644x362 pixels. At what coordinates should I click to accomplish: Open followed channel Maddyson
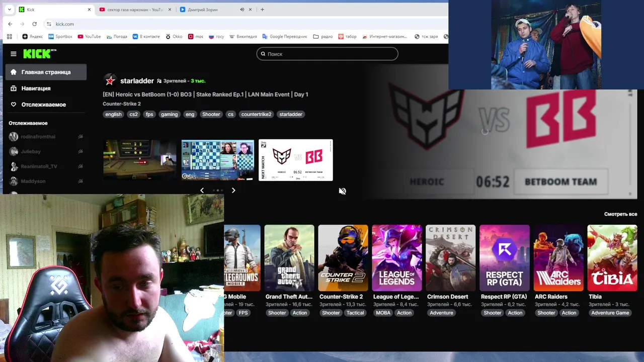33,181
